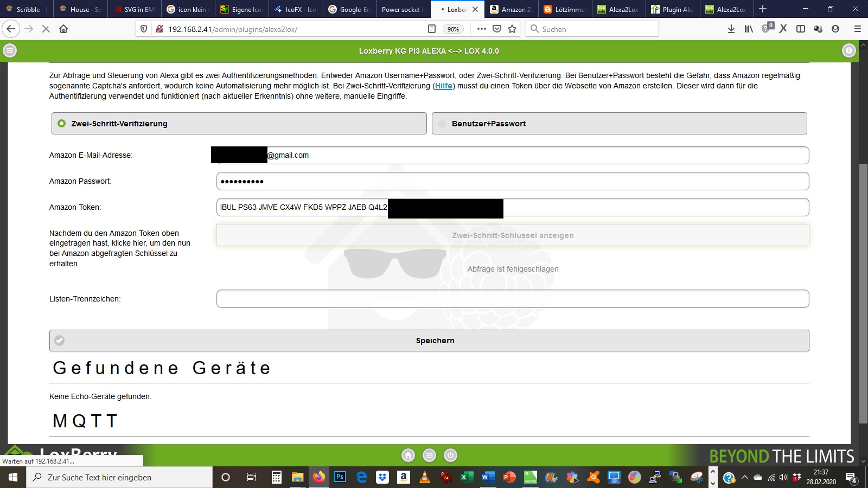Stop the page loading
The width and height of the screenshot is (868, 488).
tap(46, 29)
